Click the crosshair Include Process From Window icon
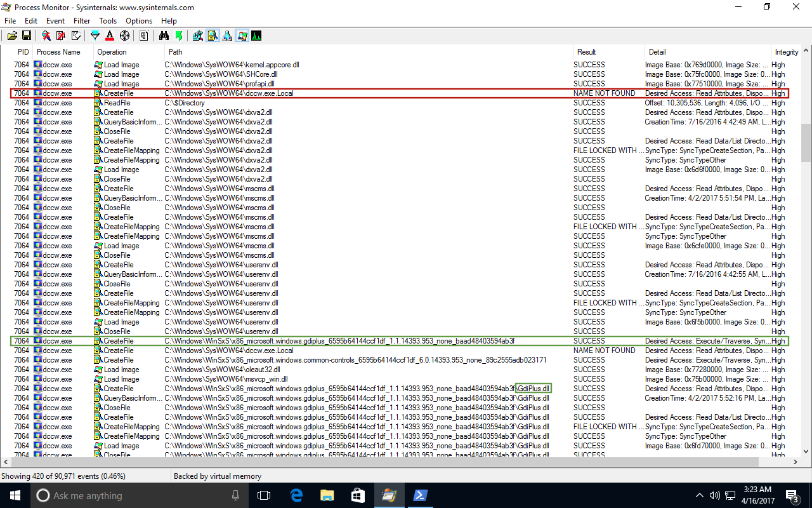 [x=124, y=36]
